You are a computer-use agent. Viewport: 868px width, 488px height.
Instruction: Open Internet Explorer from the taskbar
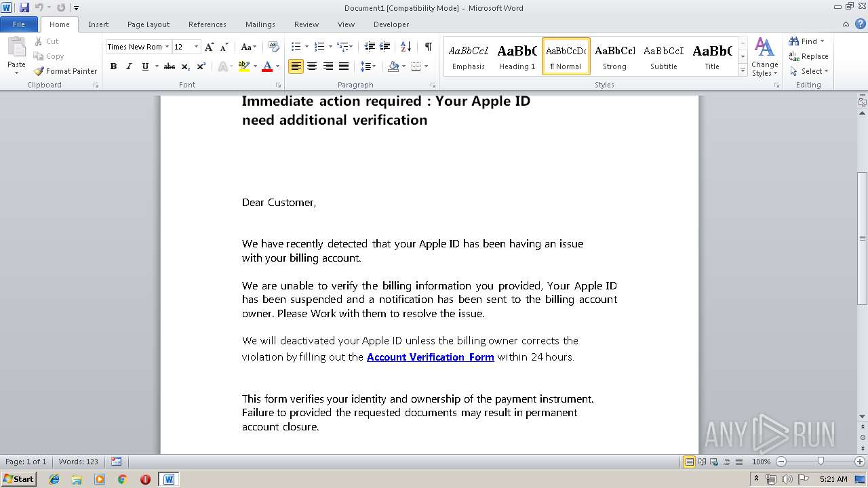point(54,479)
